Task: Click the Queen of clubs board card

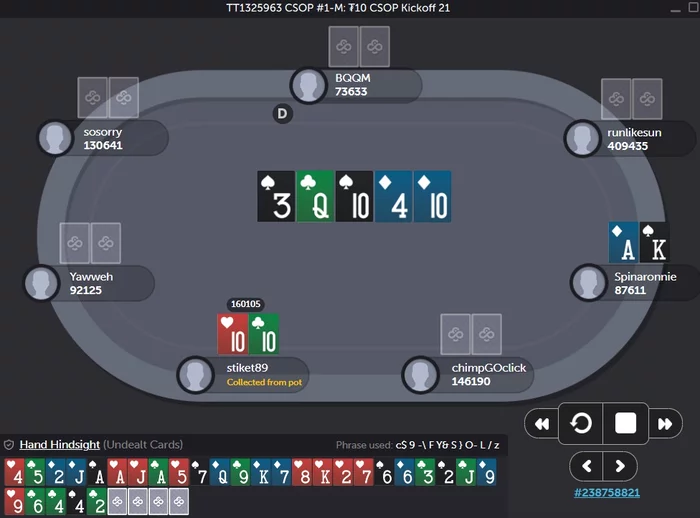Action: point(315,196)
